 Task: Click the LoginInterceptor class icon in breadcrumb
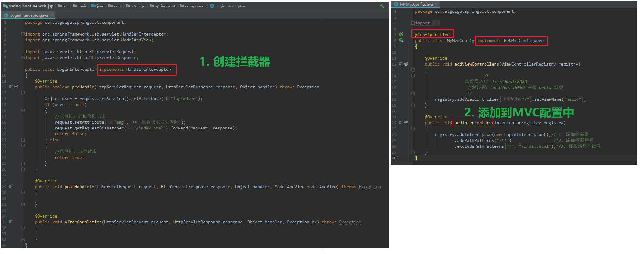(212, 6)
